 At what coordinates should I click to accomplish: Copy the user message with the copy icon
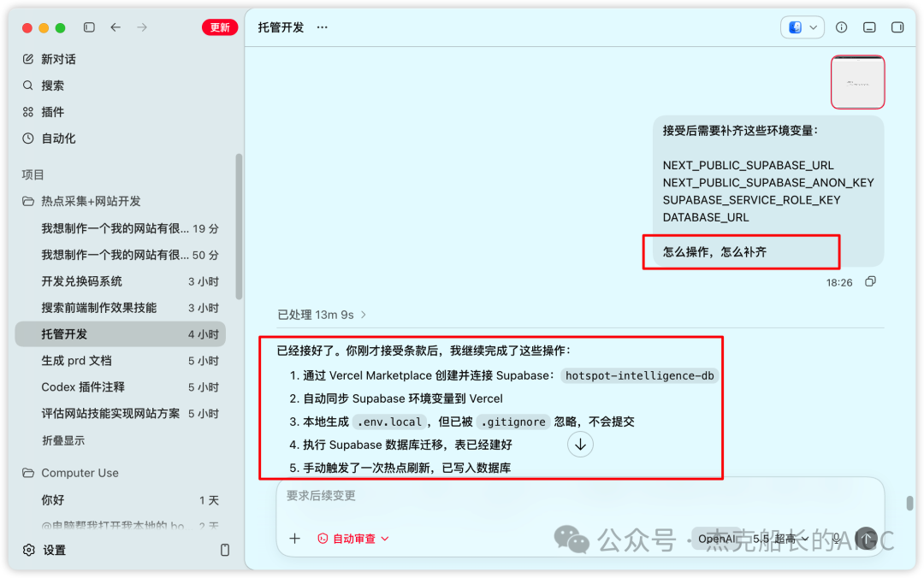point(870,281)
